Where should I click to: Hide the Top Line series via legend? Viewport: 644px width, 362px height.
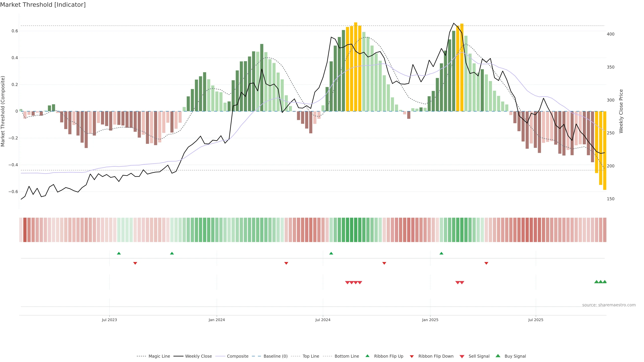(311, 356)
